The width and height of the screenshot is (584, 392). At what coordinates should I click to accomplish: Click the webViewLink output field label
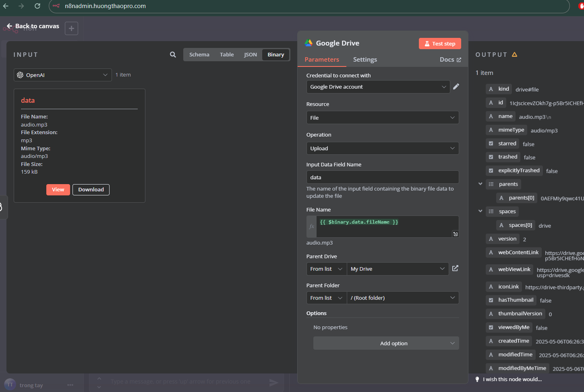point(514,269)
